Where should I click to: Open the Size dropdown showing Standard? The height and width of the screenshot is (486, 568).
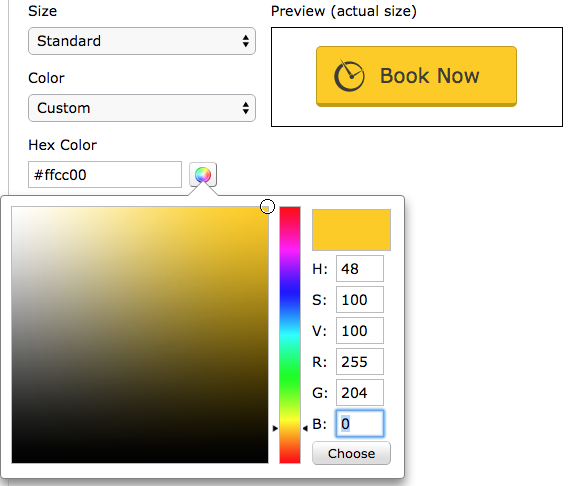pos(142,41)
